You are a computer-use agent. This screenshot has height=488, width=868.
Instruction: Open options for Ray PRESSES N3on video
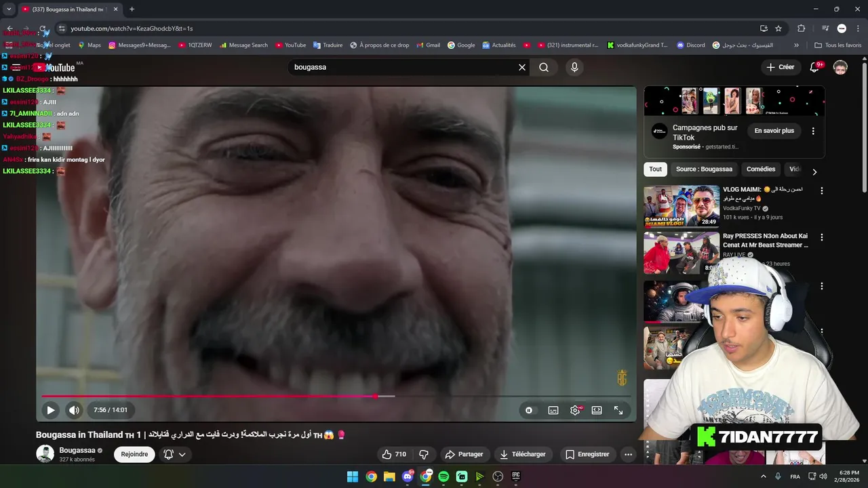click(x=821, y=237)
